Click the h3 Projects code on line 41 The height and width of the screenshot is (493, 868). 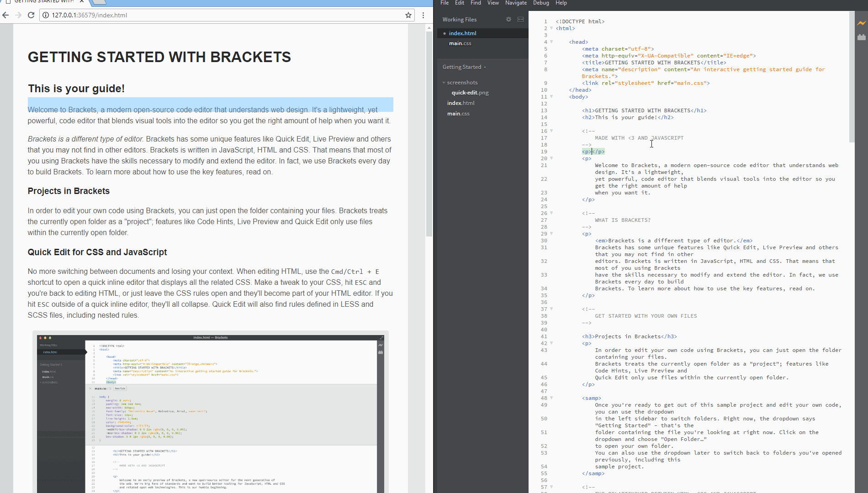(630, 336)
